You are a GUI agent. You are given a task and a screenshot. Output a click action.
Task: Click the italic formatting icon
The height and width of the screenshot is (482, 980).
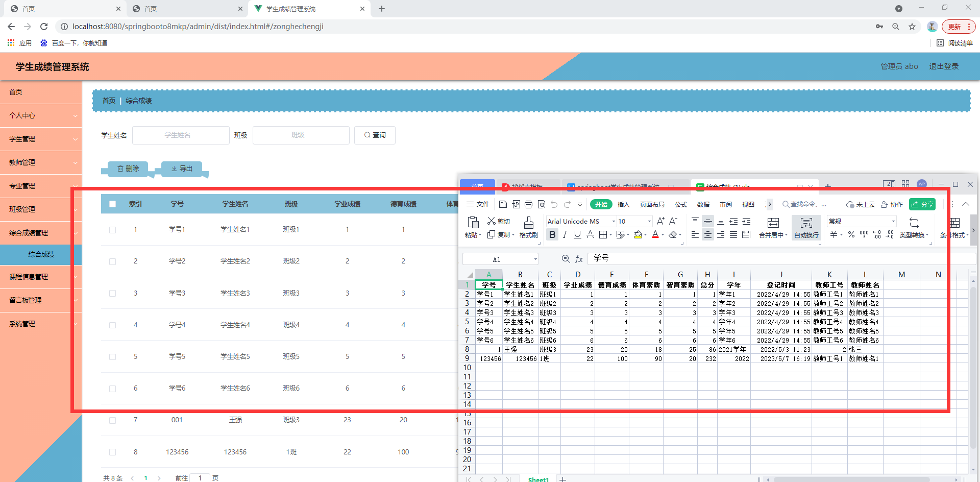(565, 235)
